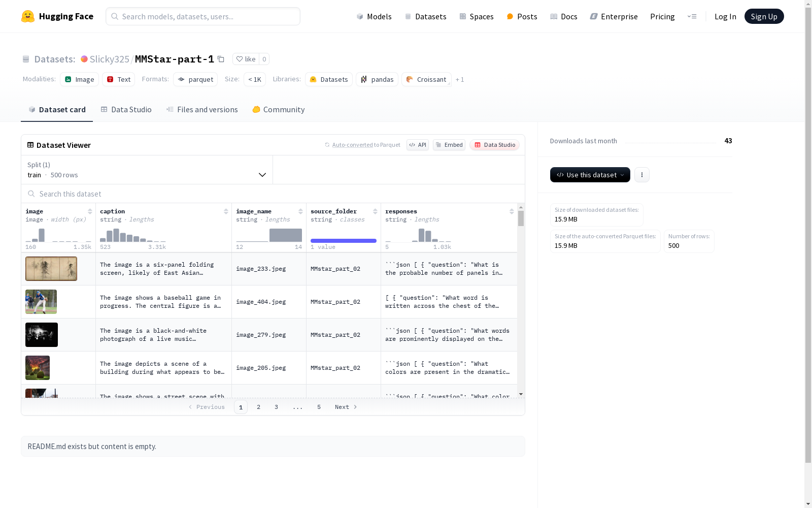This screenshot has width=812, height=508.
Task: Click the heart like button
Action: pyautogui.click(x=246, y=59)
